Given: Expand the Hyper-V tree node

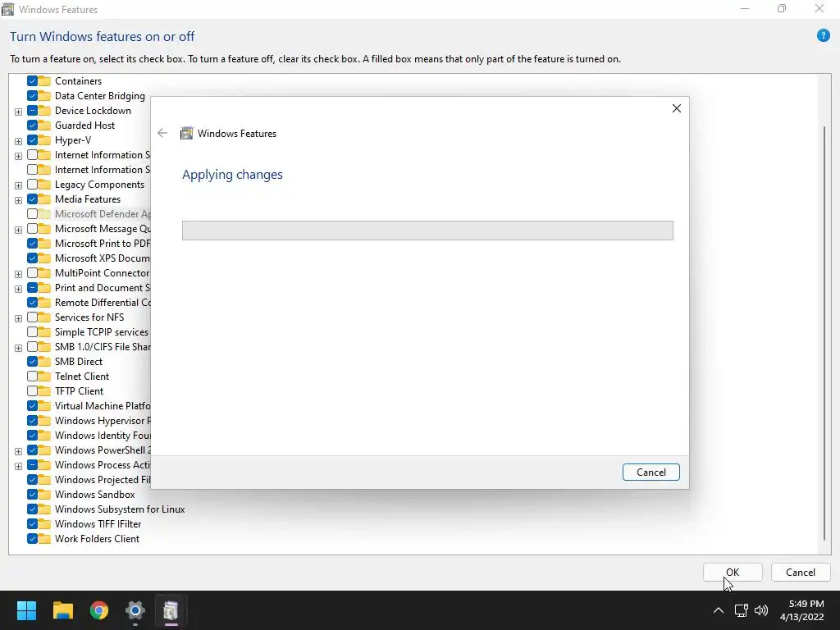Looking at the screenshot, I should pyautogui.click(x=18, y=141).
